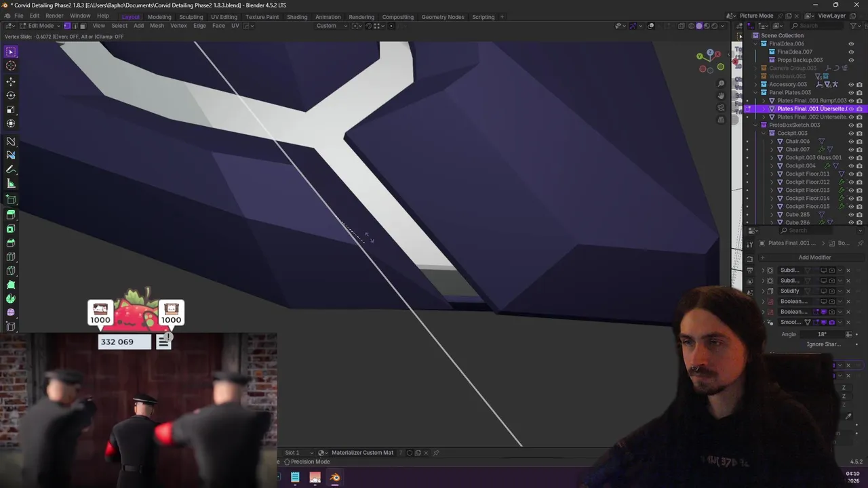Image resolution: width=868 pixels, height=488 pixels.
Task: Remove the Solidify modifier
Action: coord(848,291)
